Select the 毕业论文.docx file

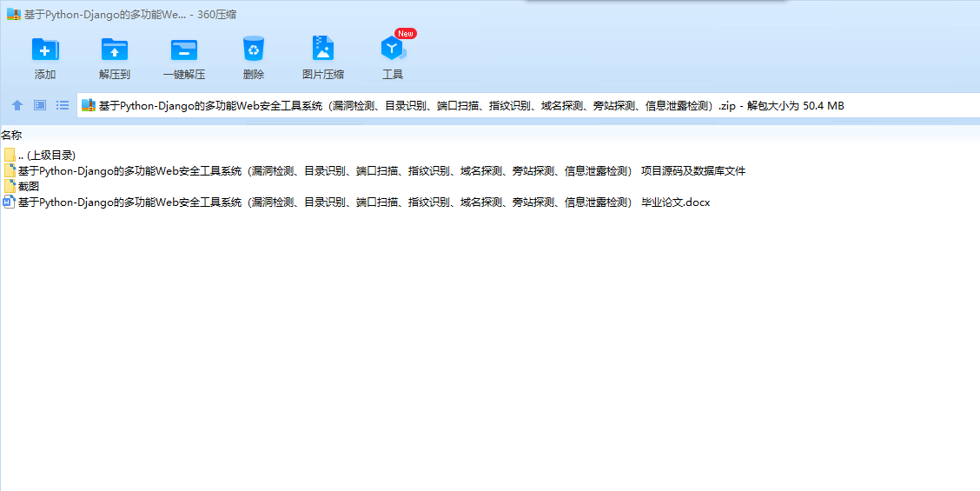pos(357,202)
